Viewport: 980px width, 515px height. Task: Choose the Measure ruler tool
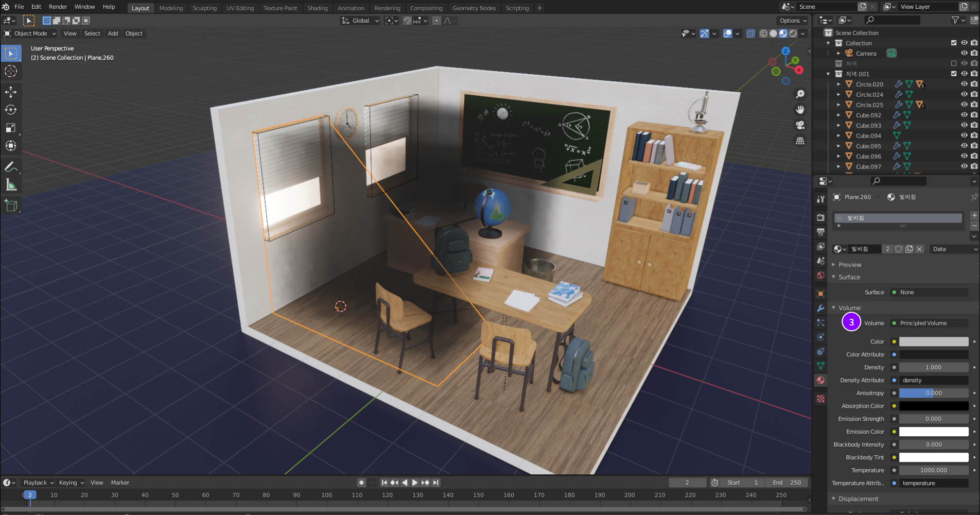tap(11, 185)
